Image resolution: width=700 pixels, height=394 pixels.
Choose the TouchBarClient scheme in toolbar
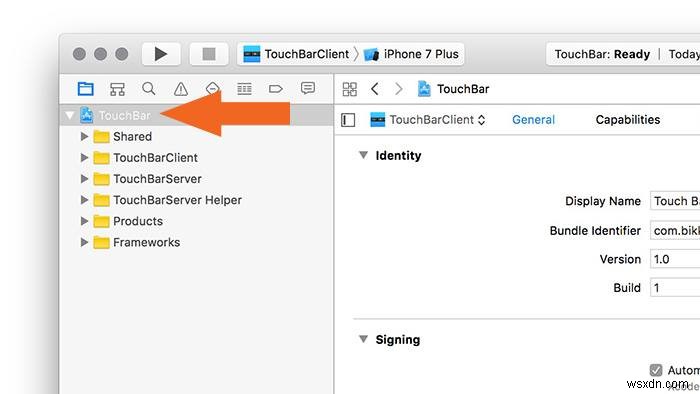[x=297, y=54]
